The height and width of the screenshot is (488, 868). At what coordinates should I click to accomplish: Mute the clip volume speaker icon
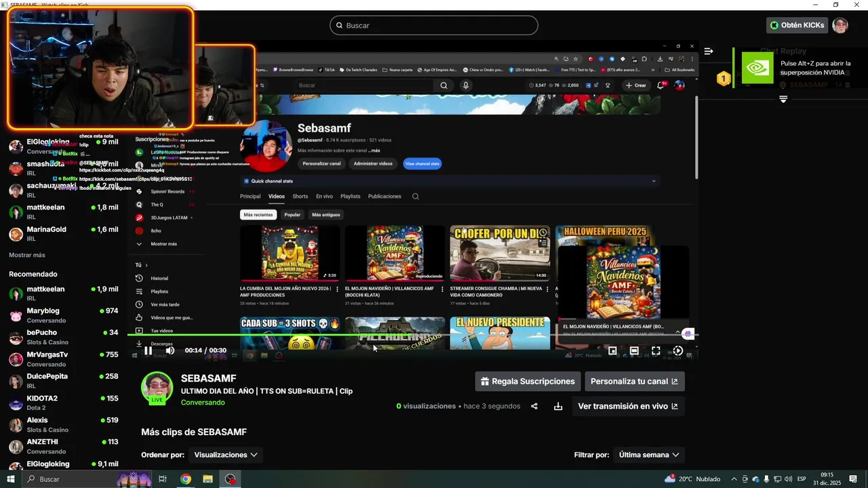click(x=170, y=350)
